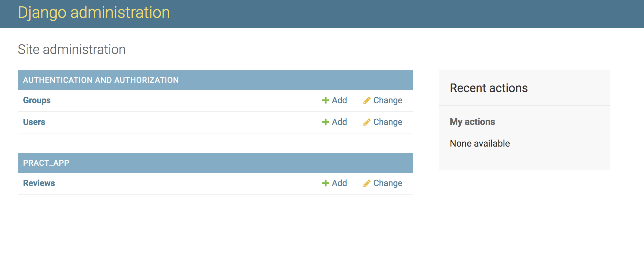644x261 pixels.
Task: Click the Site administration heading
Action: click(x=72, y=49)
